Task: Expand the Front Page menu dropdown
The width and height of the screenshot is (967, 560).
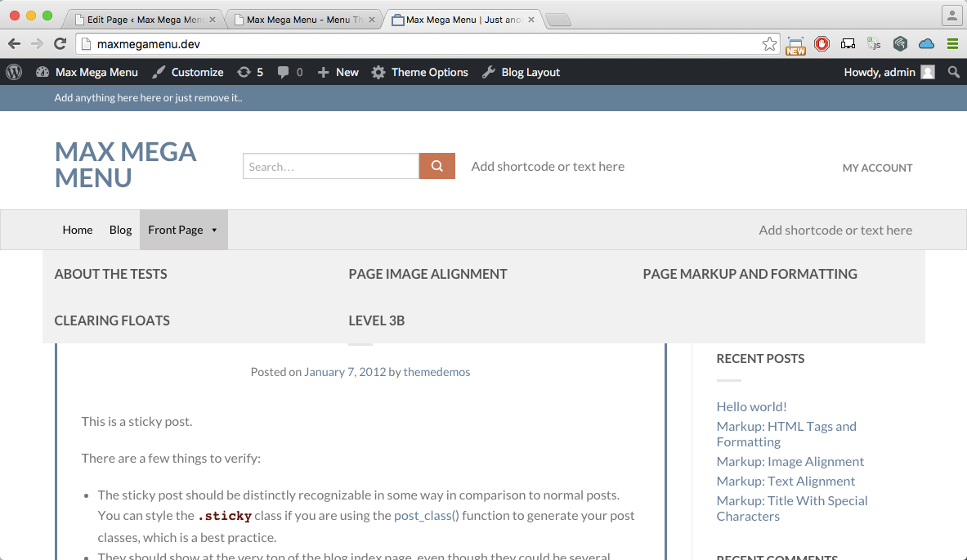Action: [x=183, y=230]
